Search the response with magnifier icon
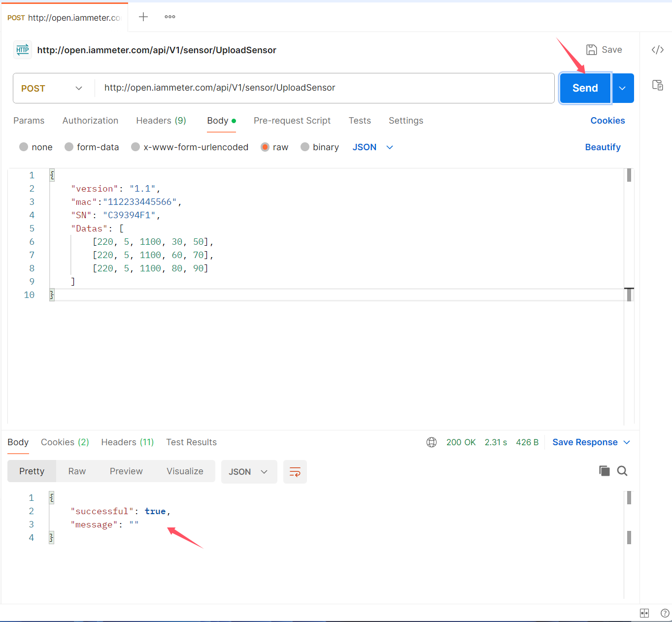Viewport: 672px width, 622px height. tap(622, 471)
